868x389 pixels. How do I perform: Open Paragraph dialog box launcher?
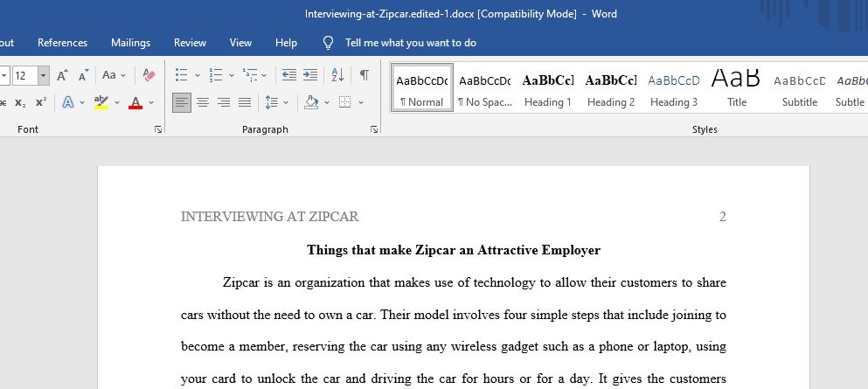374,129
